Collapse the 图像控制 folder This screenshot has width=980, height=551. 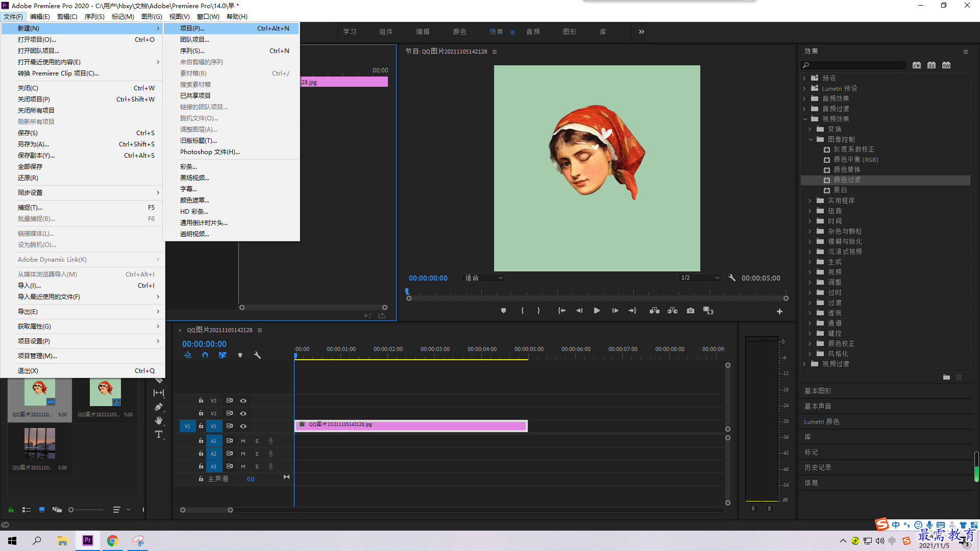coord(811,139)
